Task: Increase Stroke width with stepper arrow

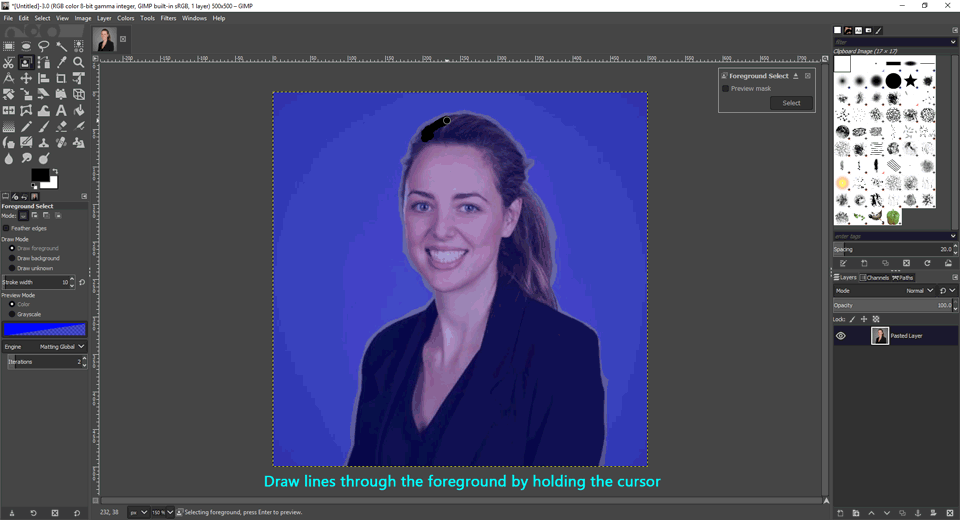Action: pos(72,279)
